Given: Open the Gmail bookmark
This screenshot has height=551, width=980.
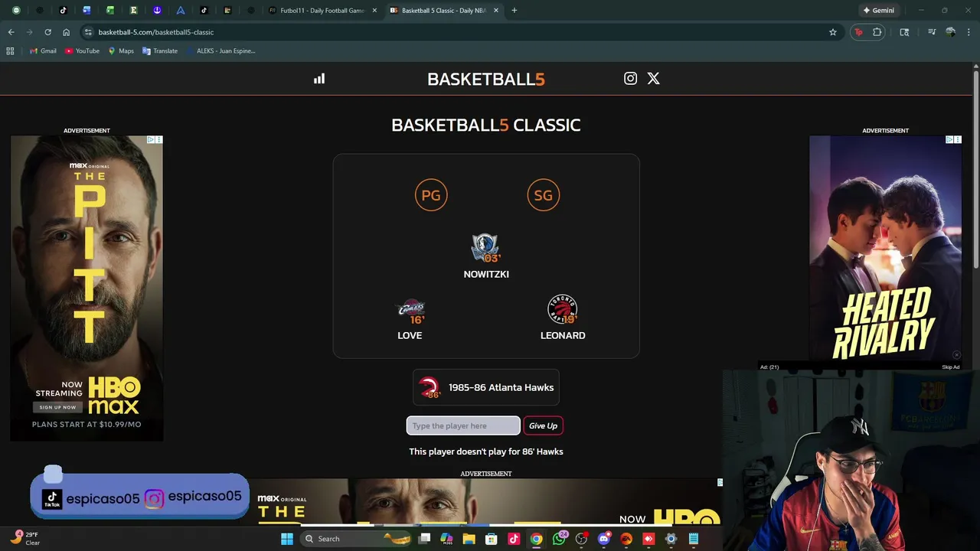Looking at the screenshot, I should point(43,51).
